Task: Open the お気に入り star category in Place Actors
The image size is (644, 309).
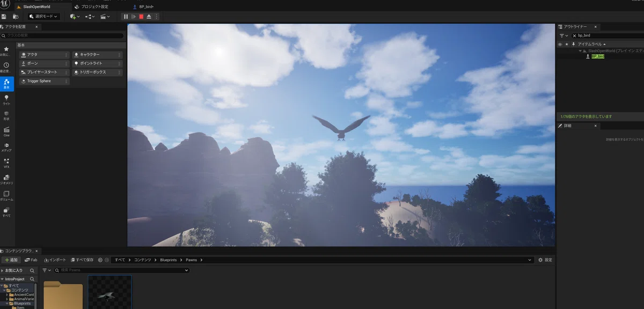Action: pyautogui.click(x=6, y=51)
